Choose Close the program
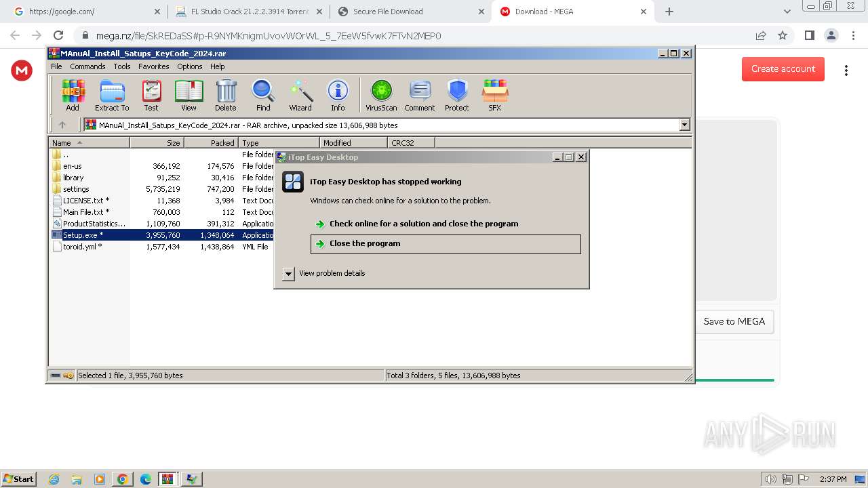Viewport: 868px width, 488px height. pyautogui.click(x=446, y=244)
